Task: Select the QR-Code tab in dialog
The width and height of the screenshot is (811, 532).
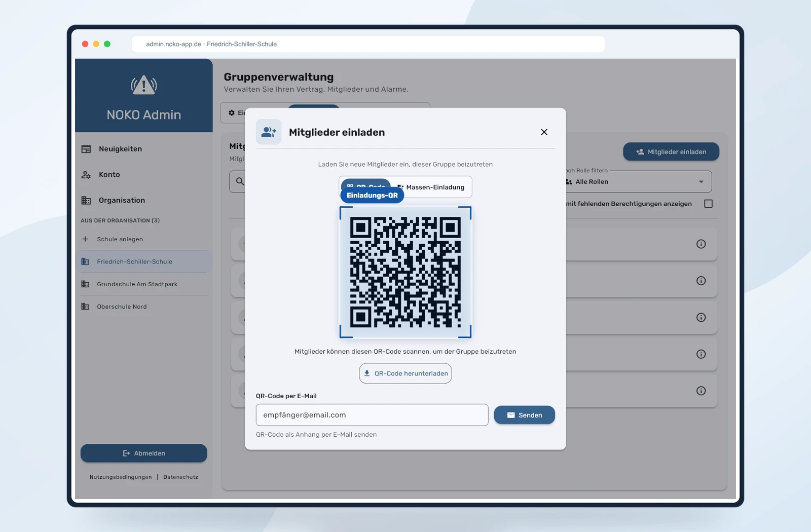Action: click(x=365, y=183)
